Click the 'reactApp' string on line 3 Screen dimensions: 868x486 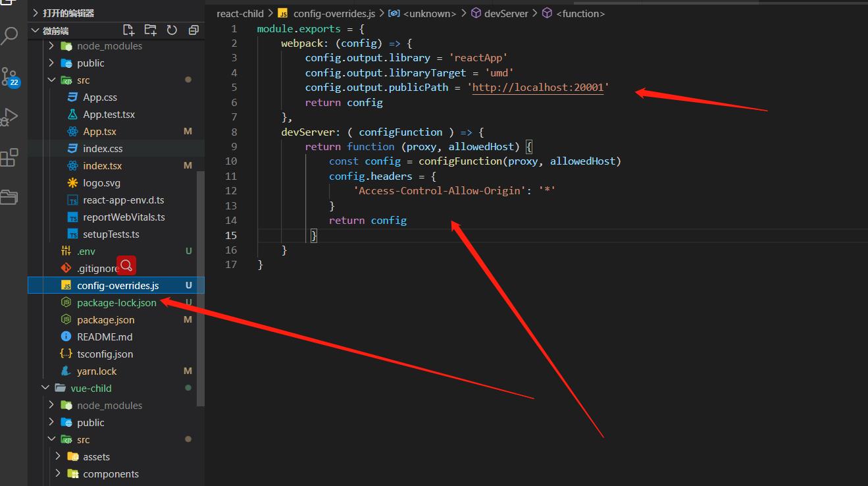point(478,58)
